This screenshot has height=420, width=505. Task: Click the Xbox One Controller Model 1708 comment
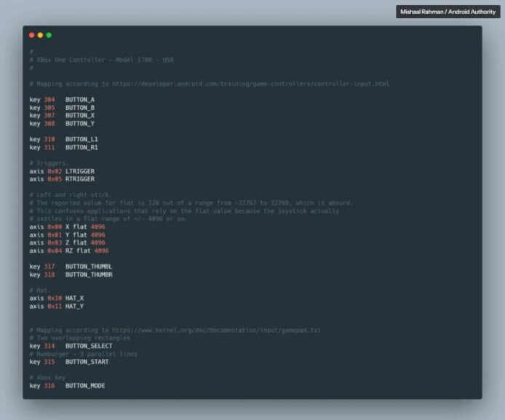tap(102, 60)
